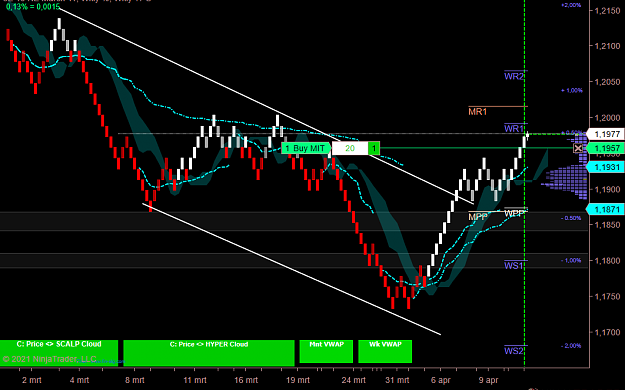Click the '24 mrt' date label
The image size is (625, 390).
point(354,380)
